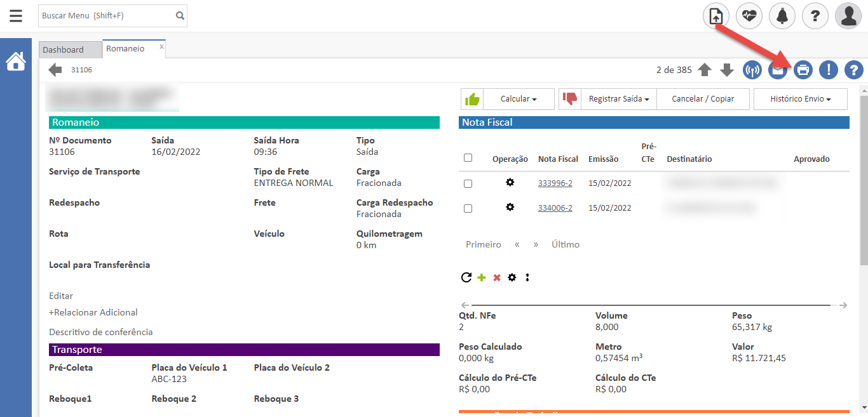Expand the Histórico Envio dropdown
Screen dimensions: 868x417
(801, 99)
